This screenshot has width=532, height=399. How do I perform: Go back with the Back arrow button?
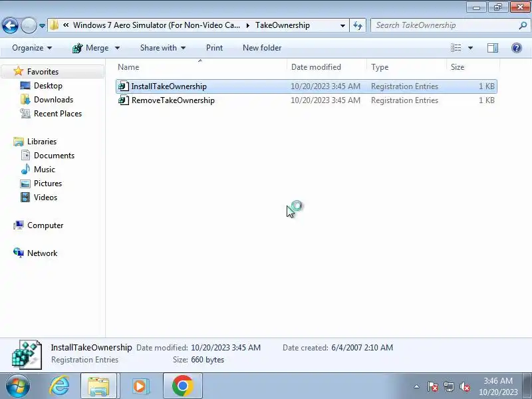(10, 25)
